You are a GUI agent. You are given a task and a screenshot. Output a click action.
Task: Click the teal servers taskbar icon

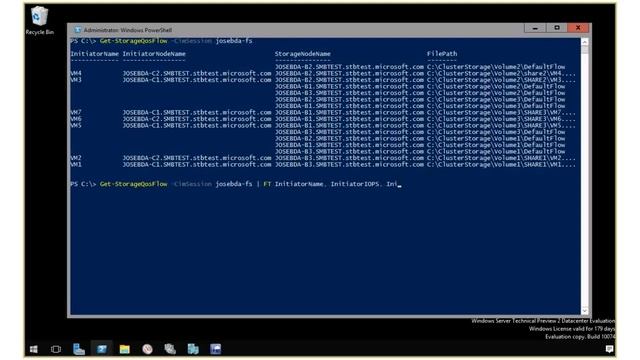(193, 349)
